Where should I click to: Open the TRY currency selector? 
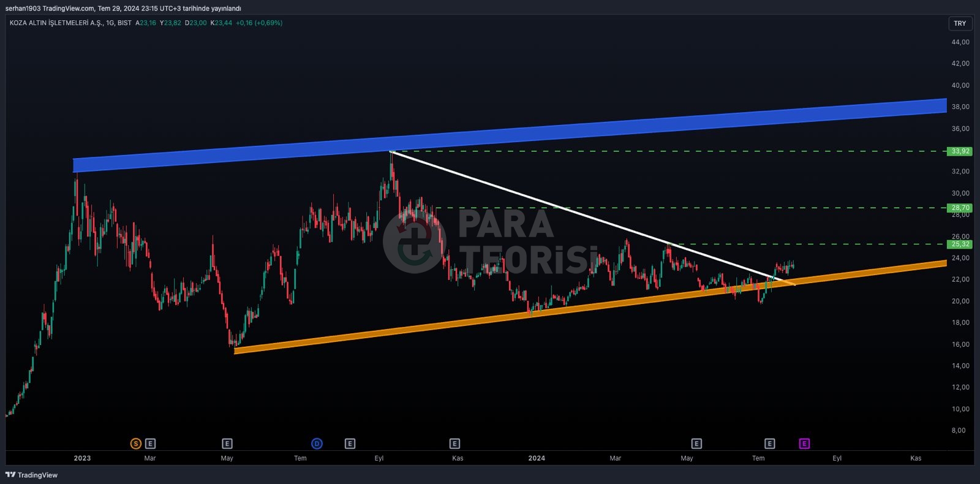[960, 23]
